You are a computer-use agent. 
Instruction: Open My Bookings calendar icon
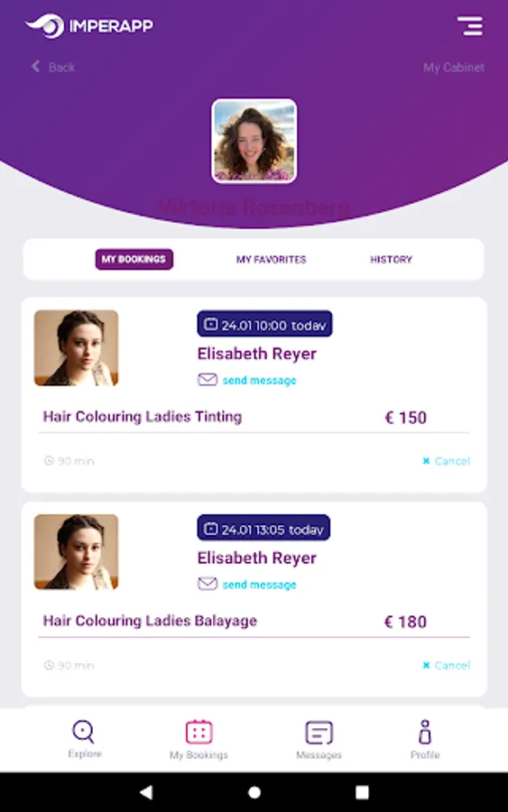[199, 731]
